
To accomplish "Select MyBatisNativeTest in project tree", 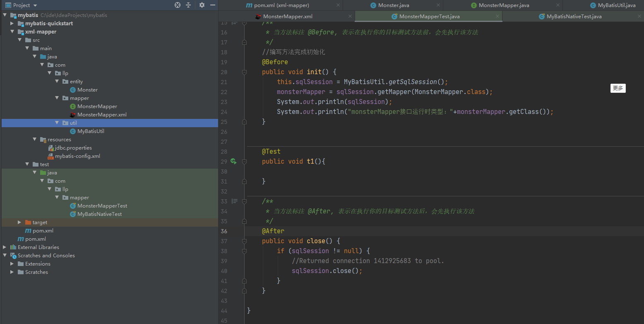I will pos(100,214).
